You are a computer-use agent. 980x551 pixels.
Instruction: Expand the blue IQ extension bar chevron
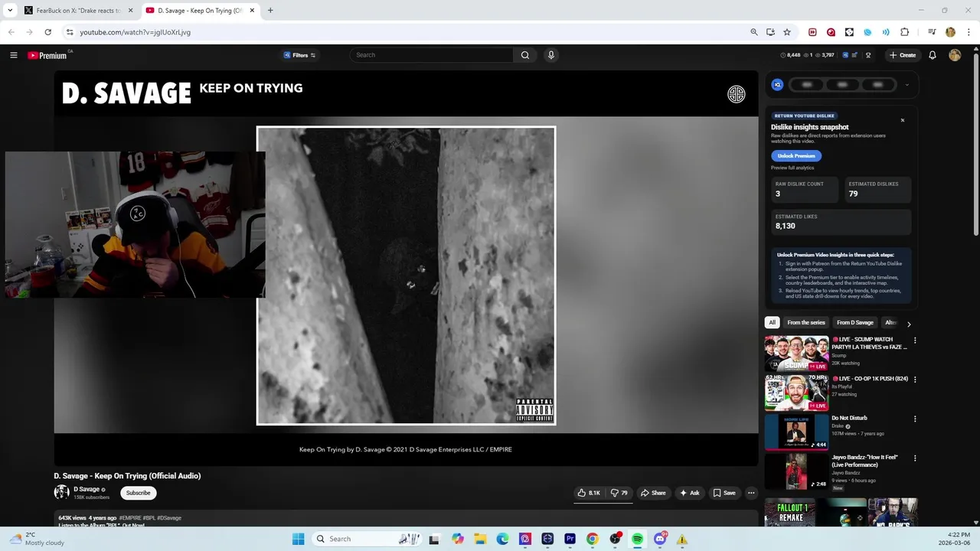[x=906, y=85]
